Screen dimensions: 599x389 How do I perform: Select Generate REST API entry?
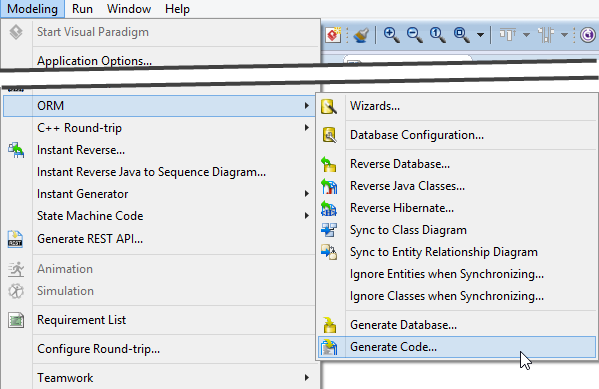(159, 239)
